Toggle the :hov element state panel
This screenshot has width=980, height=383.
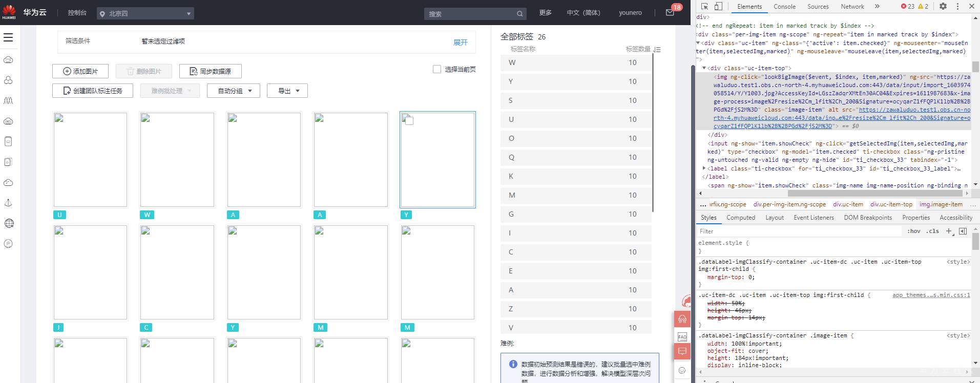coord(914,231)
